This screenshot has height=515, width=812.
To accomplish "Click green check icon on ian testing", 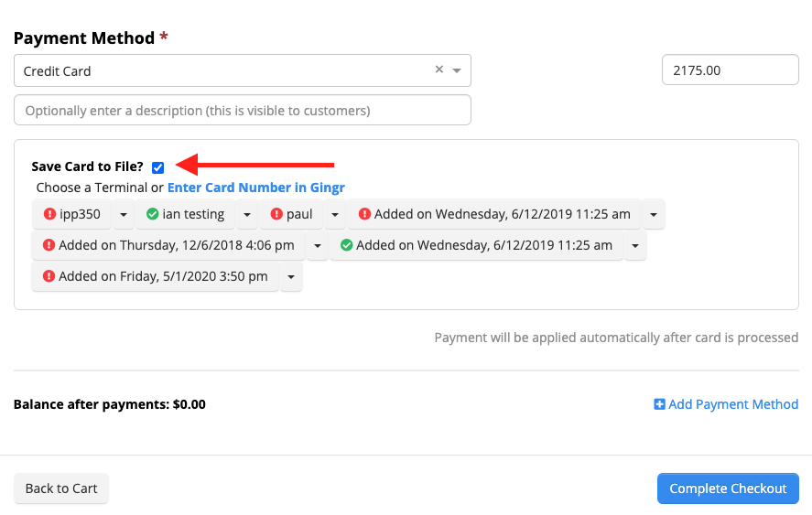I will point(152,214).
